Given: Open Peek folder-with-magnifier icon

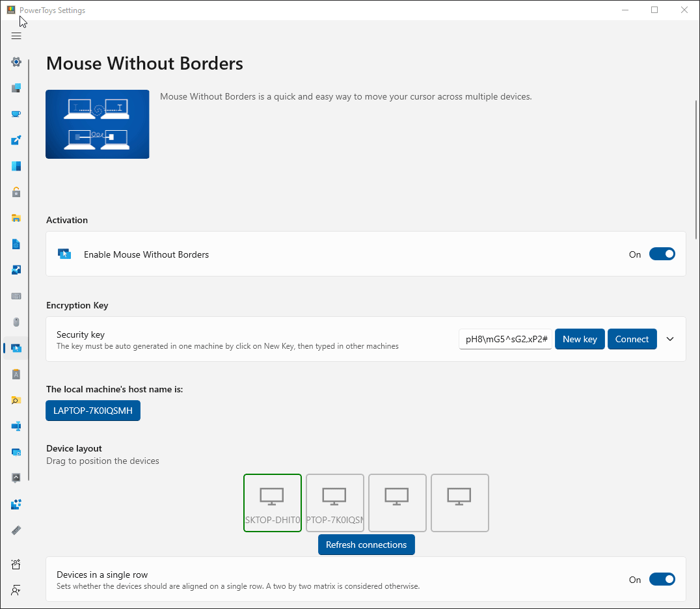Looking at the screenshot, I should pos(16,399).
